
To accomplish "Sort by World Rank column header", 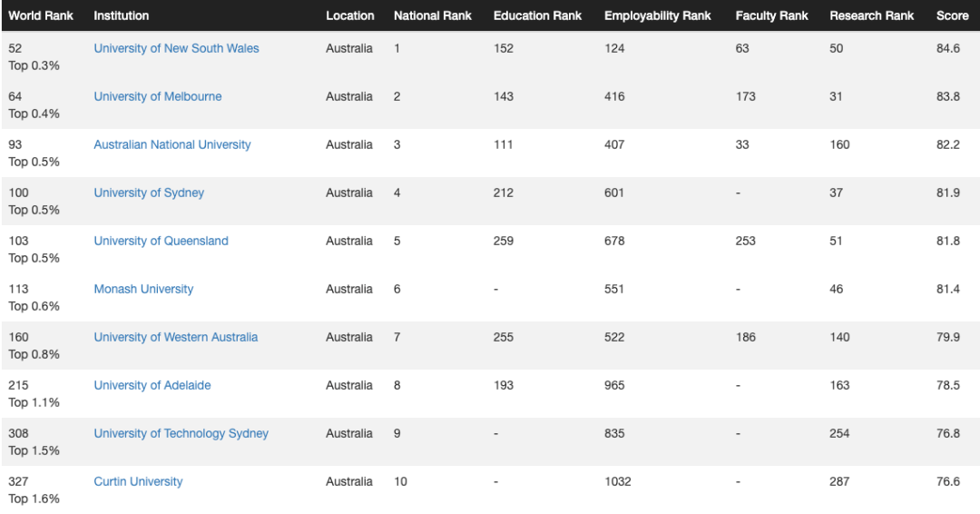I will tap(41, 15).
